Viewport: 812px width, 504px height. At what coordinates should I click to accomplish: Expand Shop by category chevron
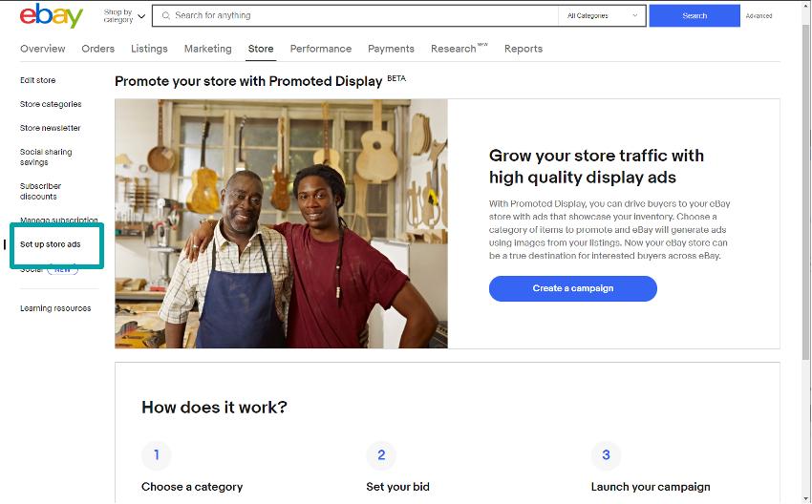point(141,16)
